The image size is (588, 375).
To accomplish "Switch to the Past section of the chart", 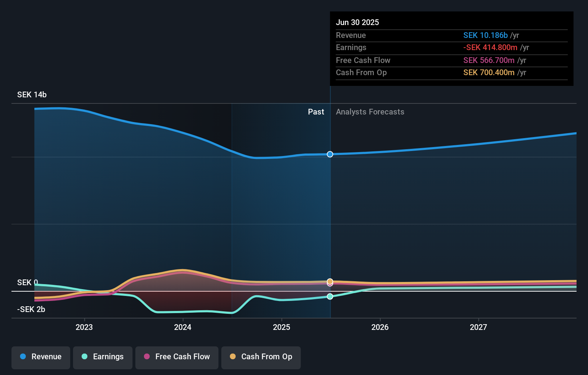I will pos(316,112).
